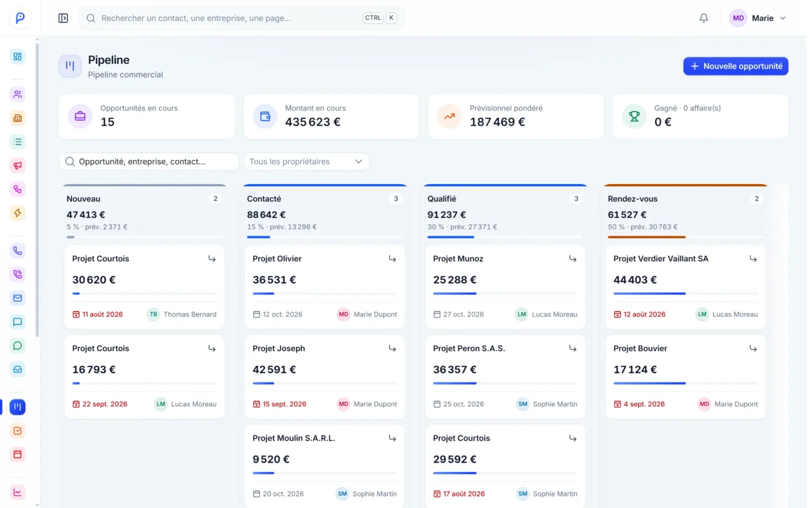Screen dimensions: 812x508
Task: Click the date 4 sept. 2026
Action: coord(639,404)
